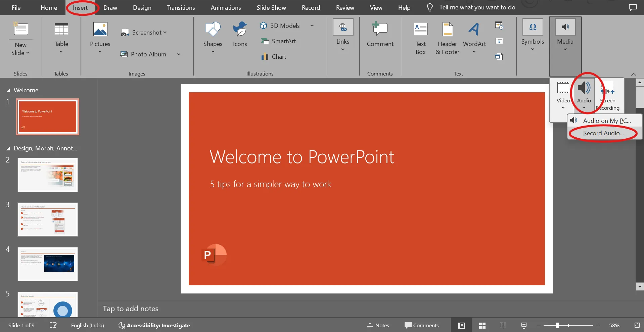This screenshot has height=332, width=644.
Task: Select slide 4 thumbnail
Action: [48, 264]
